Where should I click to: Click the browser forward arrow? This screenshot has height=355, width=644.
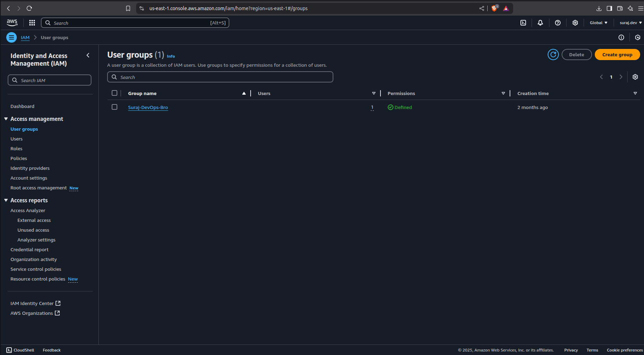(19, 8)
